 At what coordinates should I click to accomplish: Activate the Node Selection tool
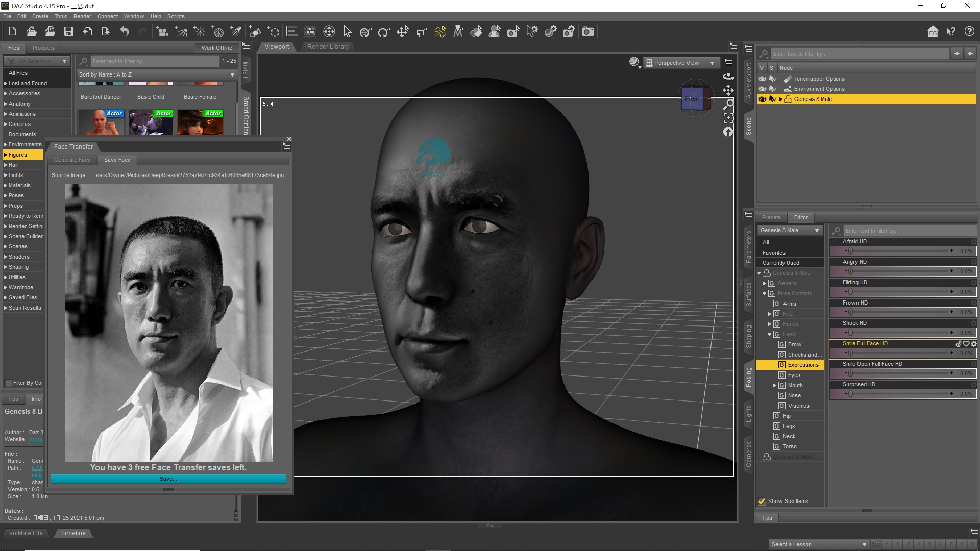pyautogui.click(x=347, y=31)
